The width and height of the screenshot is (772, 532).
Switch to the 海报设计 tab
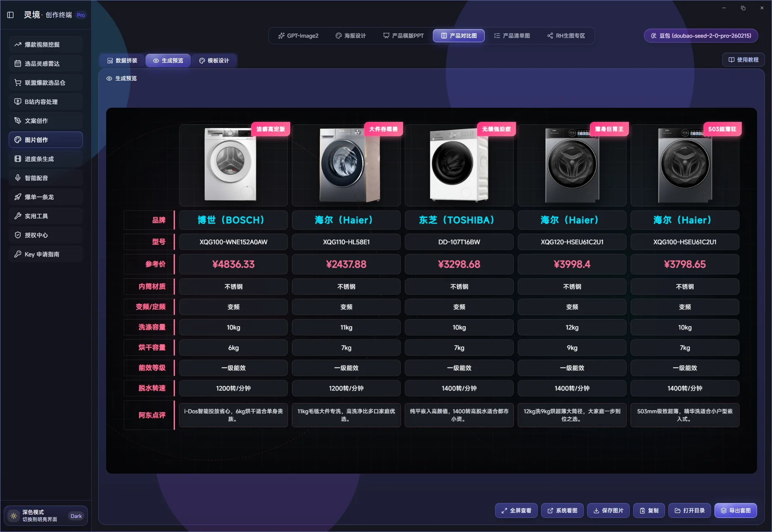pyautogui.click(x=351, y=36)
